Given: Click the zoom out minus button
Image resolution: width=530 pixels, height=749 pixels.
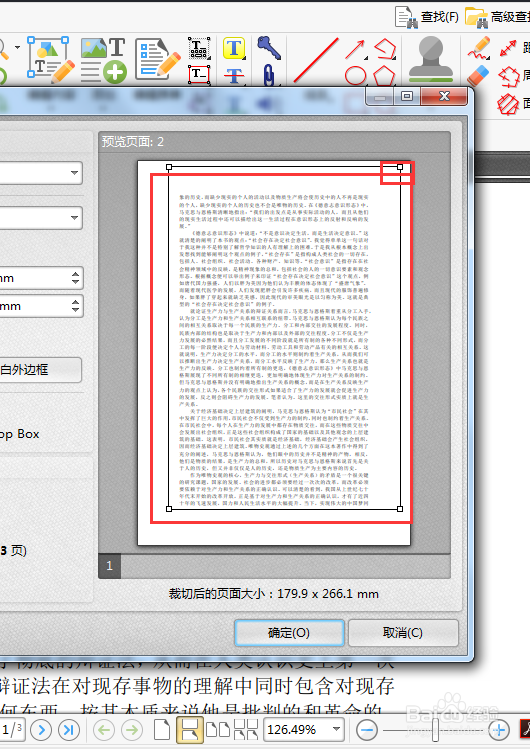Looking at the screenshot, I should coord(367,730).
